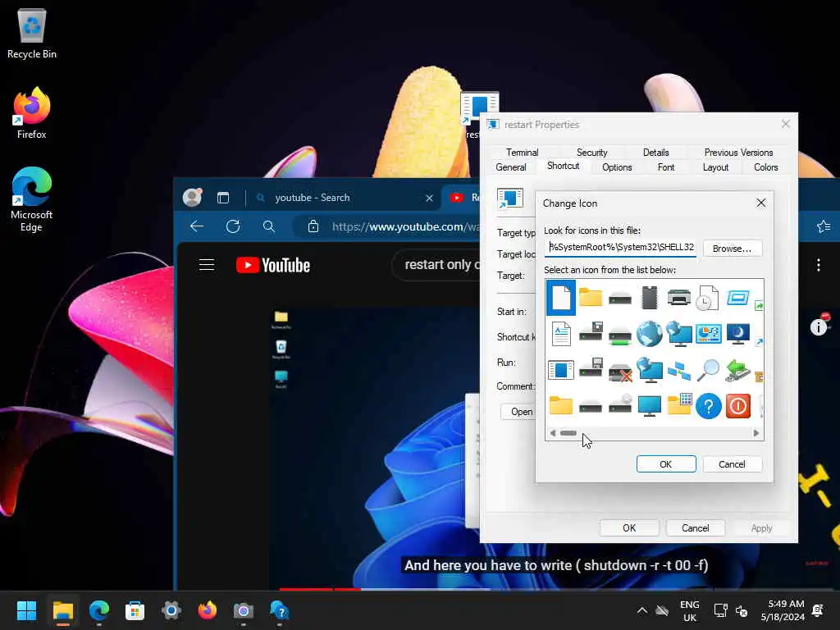840x630 pixels.
Task: Pick the drive with red X icon
Action: pyautogui.click(x=620, y=372)
